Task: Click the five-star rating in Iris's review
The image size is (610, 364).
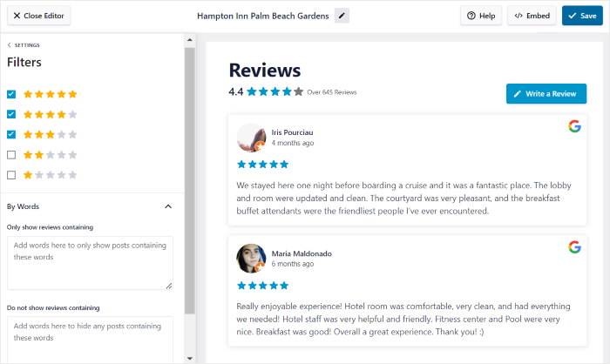Action: [262, 164]
